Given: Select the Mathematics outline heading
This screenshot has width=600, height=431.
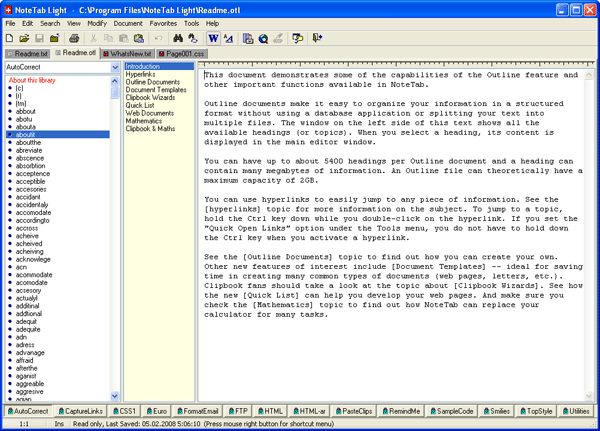Looking at the screenshot, I should (143, 121).
